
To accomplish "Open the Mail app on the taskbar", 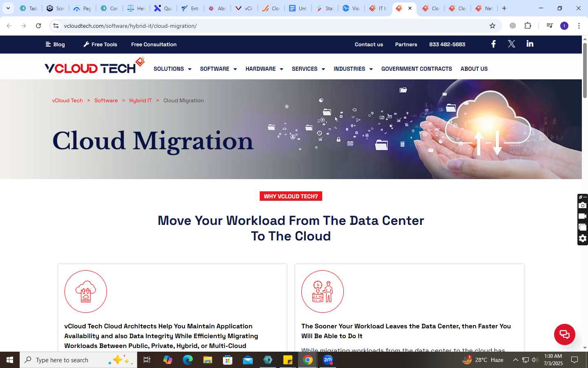I will point(247,360).
